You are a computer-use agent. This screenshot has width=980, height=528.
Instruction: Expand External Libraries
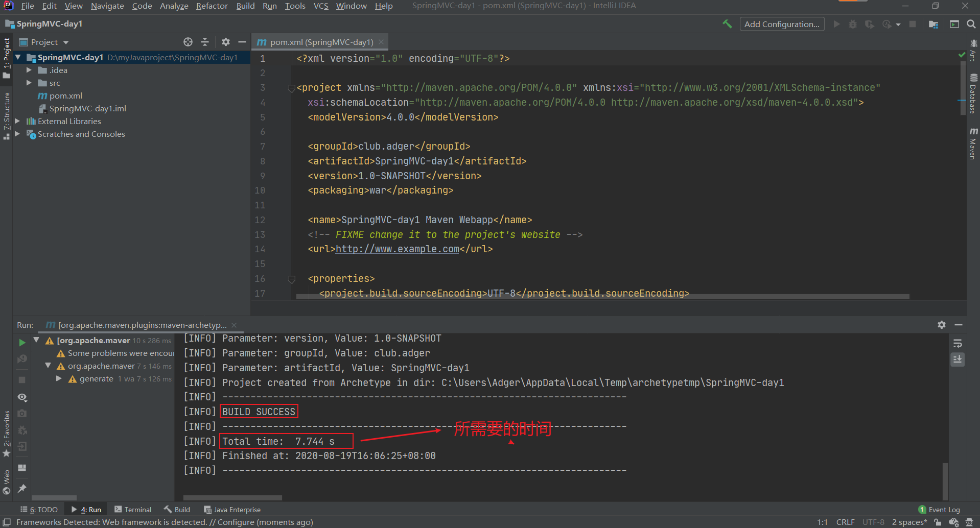pyautogui.click(x=17, y=121)
